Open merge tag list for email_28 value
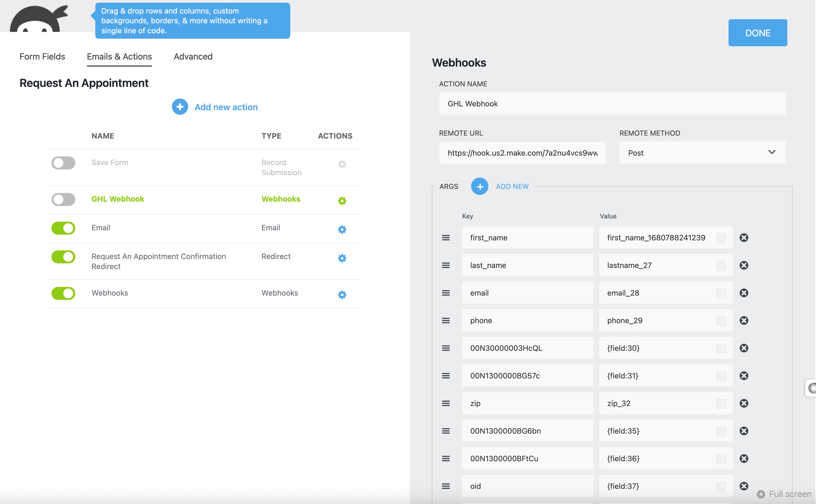816x504 pixels. pos(721,293)
